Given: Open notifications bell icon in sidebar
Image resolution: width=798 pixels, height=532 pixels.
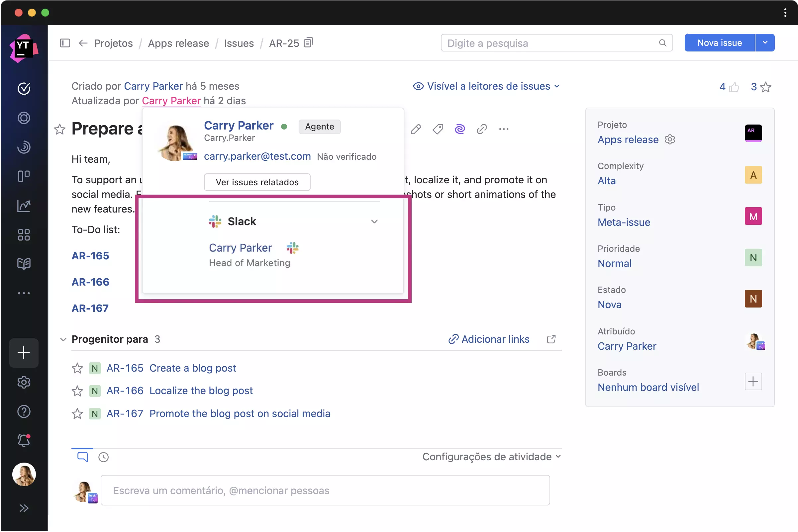Looking at the screenshot, I should 24,440.
